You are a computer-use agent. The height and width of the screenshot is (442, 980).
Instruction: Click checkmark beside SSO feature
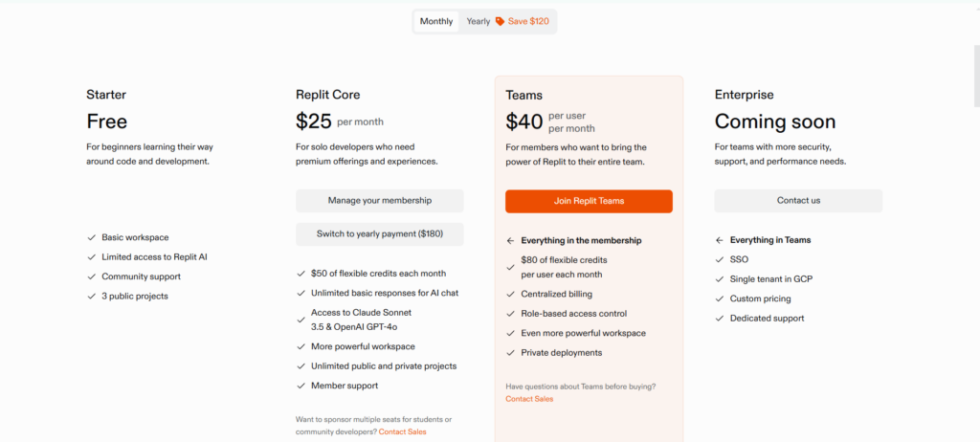(720, 259)
